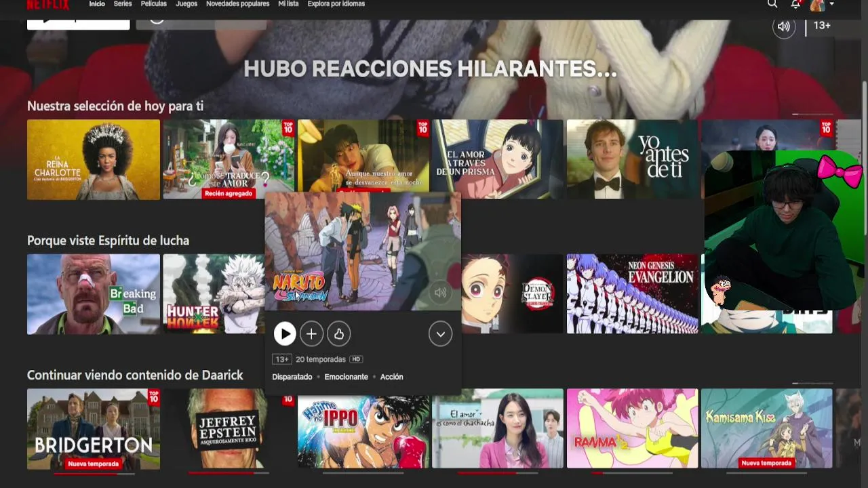Viewport: 868px width, 488px height.
Task: Open Novedades populares section
Action: point(237,4)
